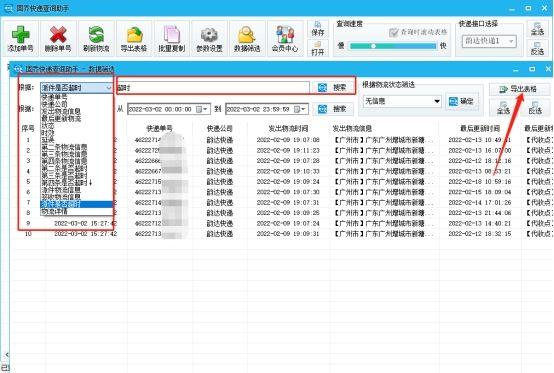
Task: Click 反选 in the main window toolbar
Action: coord(537,48)
